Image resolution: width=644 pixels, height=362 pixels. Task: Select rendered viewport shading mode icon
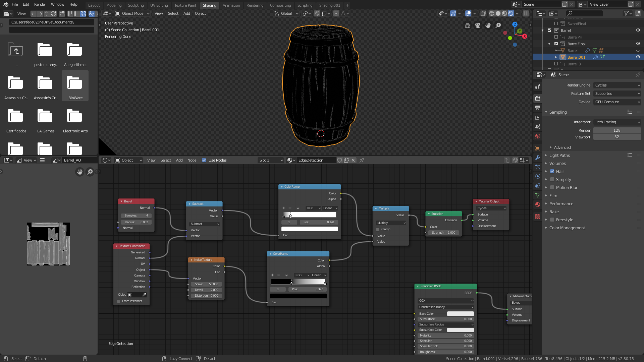coord(511,13)
